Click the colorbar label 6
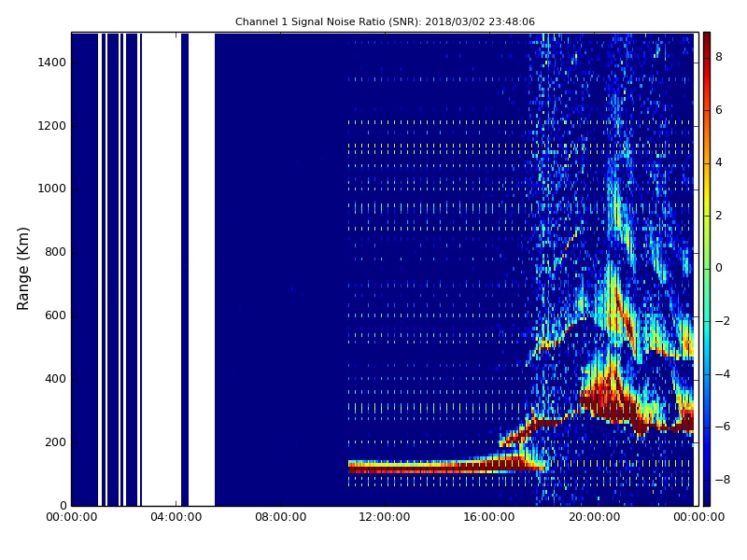The height and width of the screenshot is (560, 747). click(x=719, y=110)
